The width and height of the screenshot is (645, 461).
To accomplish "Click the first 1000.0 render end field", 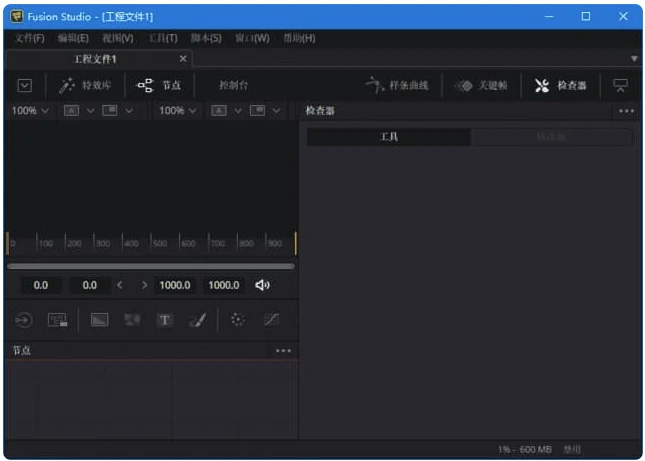I will (175, 285).
